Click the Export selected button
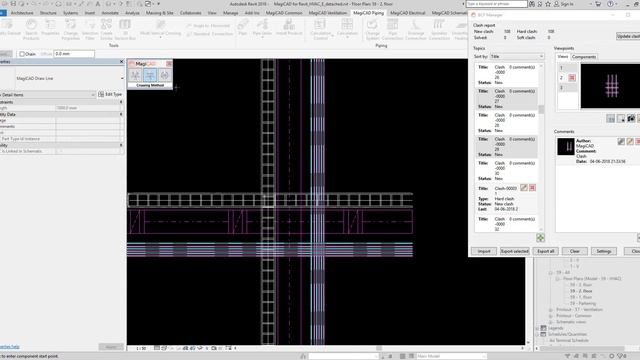The height and width of the screenshot is (360, 640). 515,251
